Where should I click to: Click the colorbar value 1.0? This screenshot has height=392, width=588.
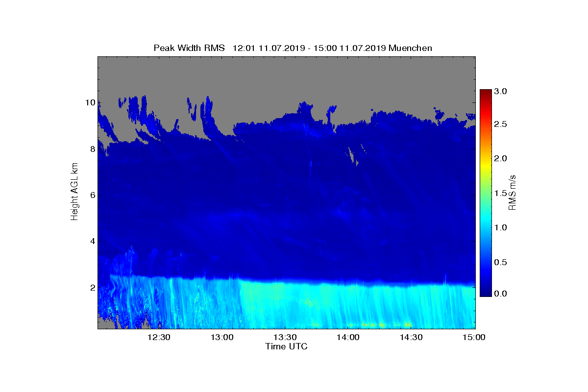(x=500, y=228)
